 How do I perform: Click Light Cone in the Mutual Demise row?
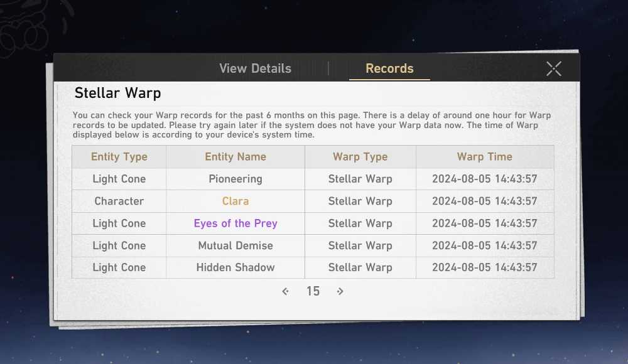pos(119,245)
